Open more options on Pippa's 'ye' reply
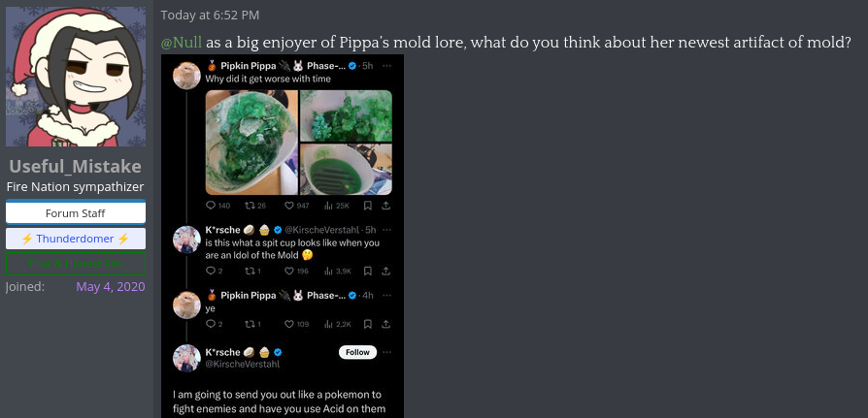The width and height of the screenshot is (868, 418). click(386, 295)
